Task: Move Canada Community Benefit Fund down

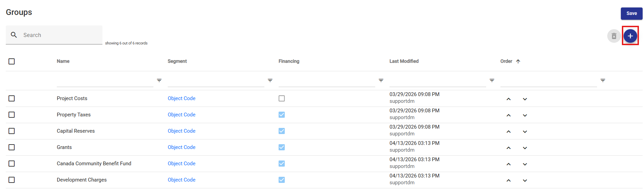Action: (525, 164)
